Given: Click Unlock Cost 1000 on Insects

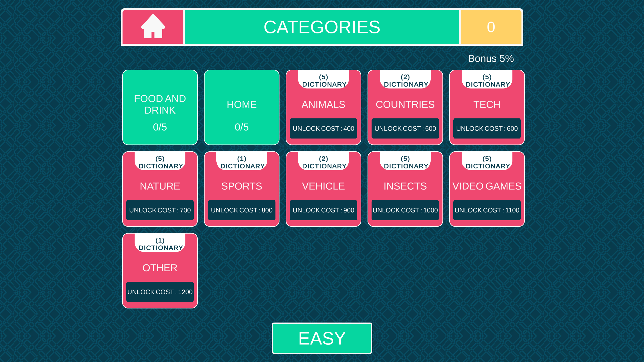Looking at the screenshot, I should point(405,210).
